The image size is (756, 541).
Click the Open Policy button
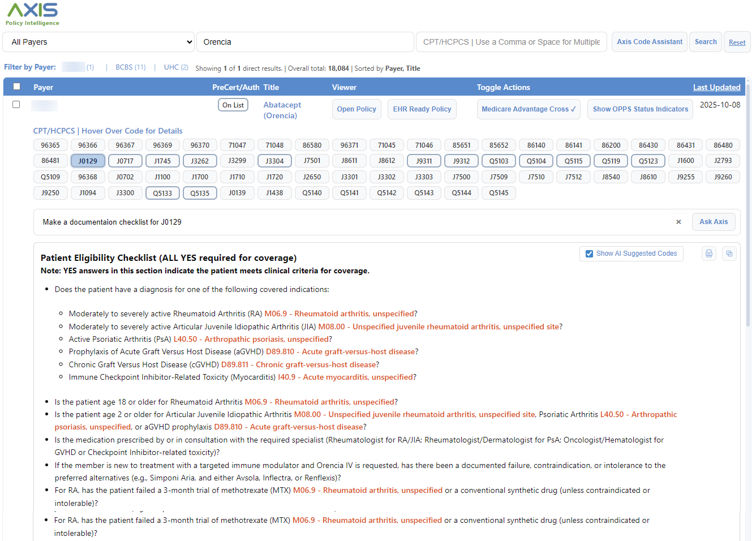(356, 109)
